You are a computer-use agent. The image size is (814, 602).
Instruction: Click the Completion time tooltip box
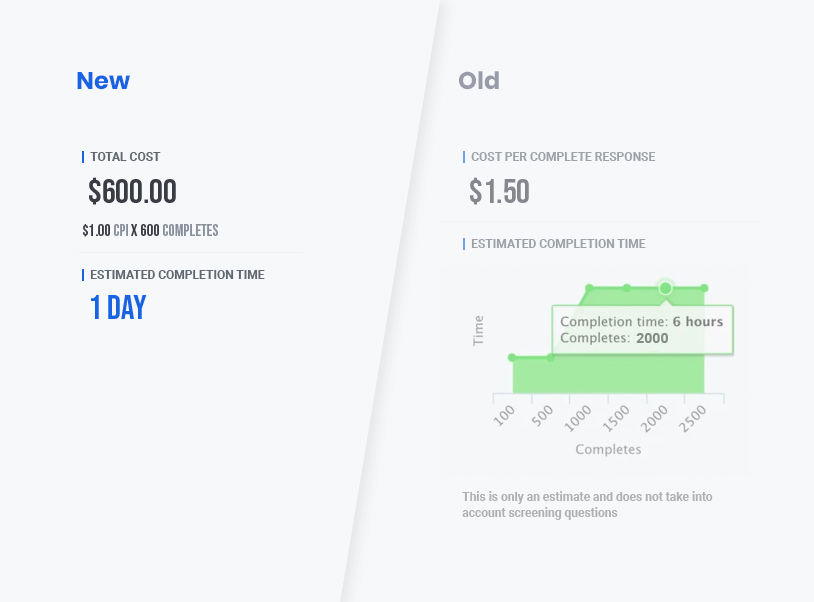click(642, 330)
